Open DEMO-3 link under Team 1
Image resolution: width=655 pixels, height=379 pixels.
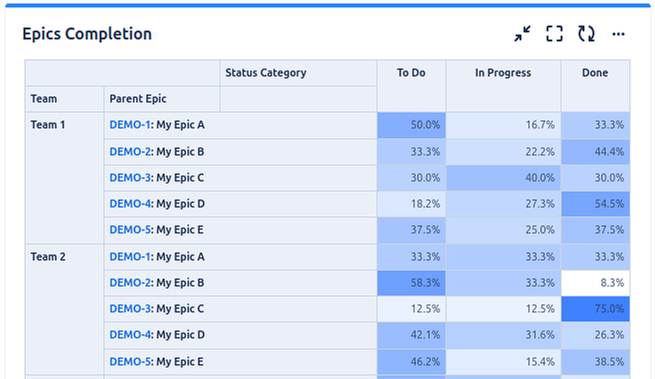point(130,178)
